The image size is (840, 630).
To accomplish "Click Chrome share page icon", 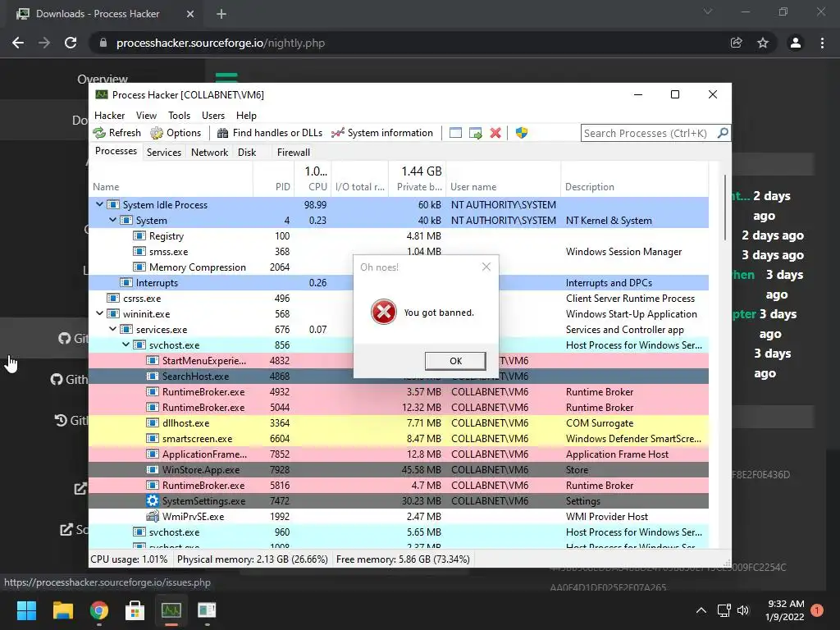I will click(737, 43).
